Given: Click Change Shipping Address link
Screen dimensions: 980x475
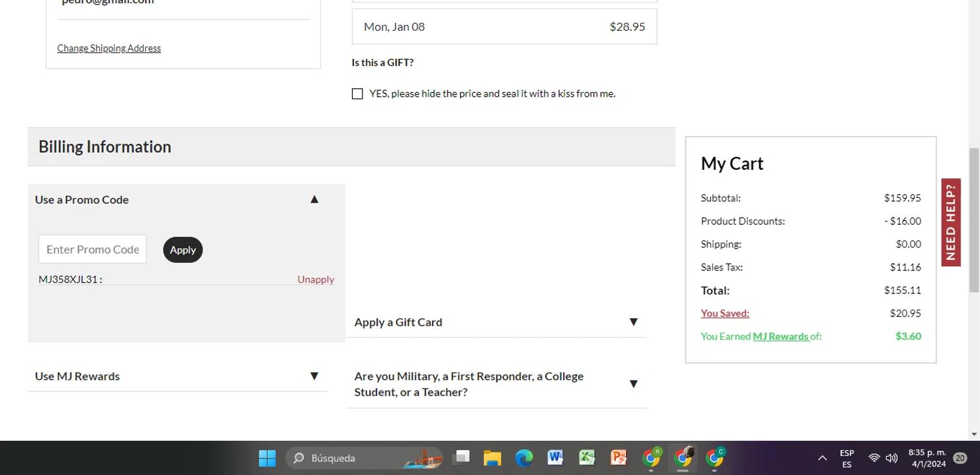Looking at the screenshot, I should point(109,48).
